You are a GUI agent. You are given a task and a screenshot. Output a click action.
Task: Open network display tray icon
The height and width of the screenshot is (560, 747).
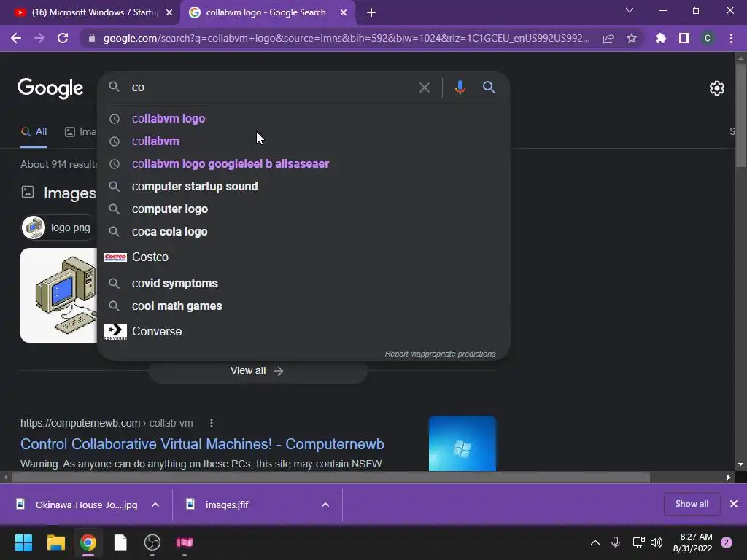click(638, 542)
